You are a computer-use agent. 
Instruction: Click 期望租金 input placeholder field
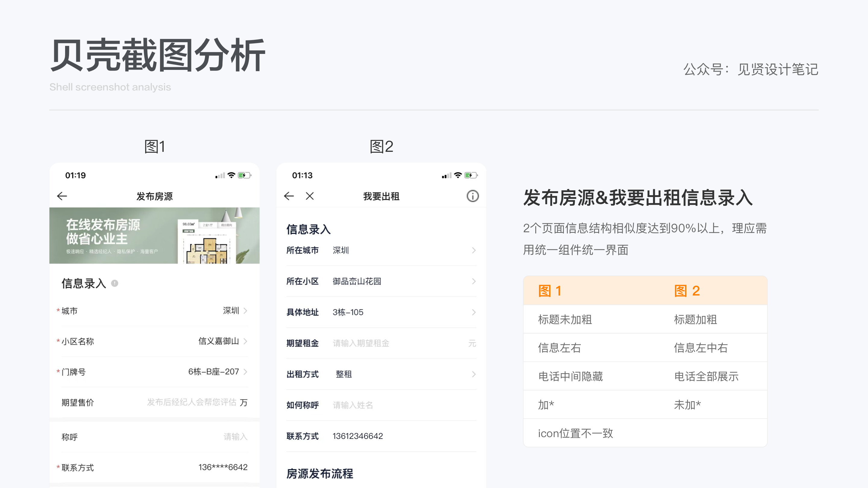click(361, 343)
